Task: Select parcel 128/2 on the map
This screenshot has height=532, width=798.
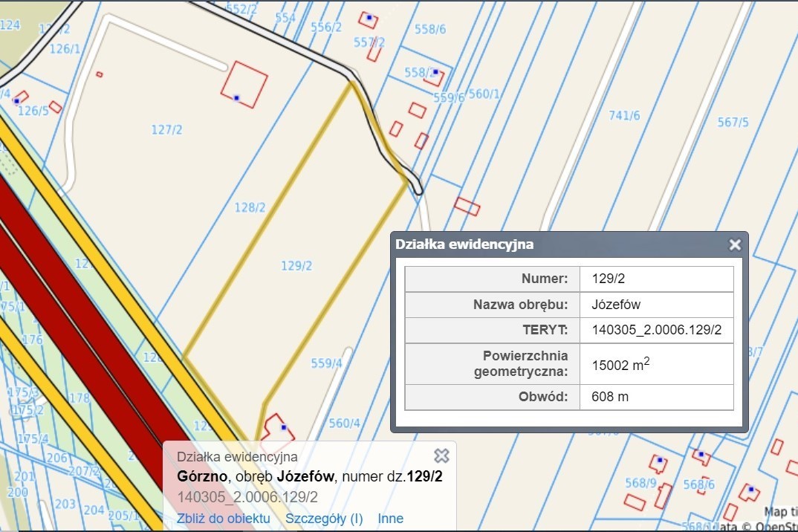Action: click(x=250, y=208)
